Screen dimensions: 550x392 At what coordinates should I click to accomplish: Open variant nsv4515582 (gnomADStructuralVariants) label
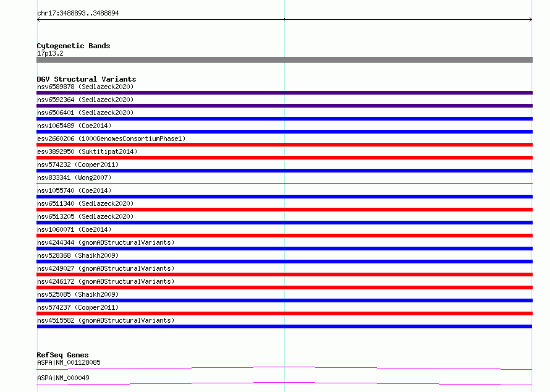[106, 320]
